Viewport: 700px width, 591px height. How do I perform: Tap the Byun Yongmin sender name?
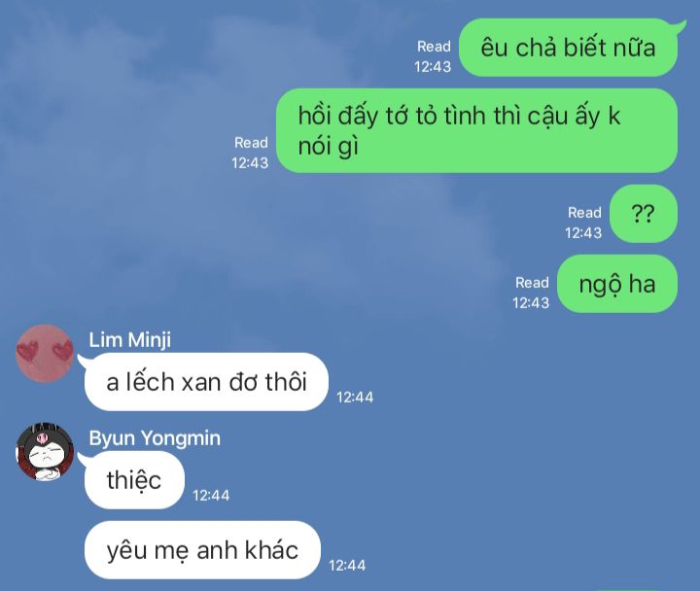155,437
